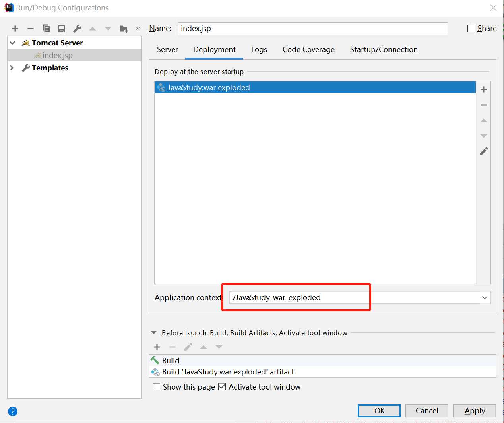
Task: Close the Run/Debug Configurations dialog
Action: [x=493, y=8]
